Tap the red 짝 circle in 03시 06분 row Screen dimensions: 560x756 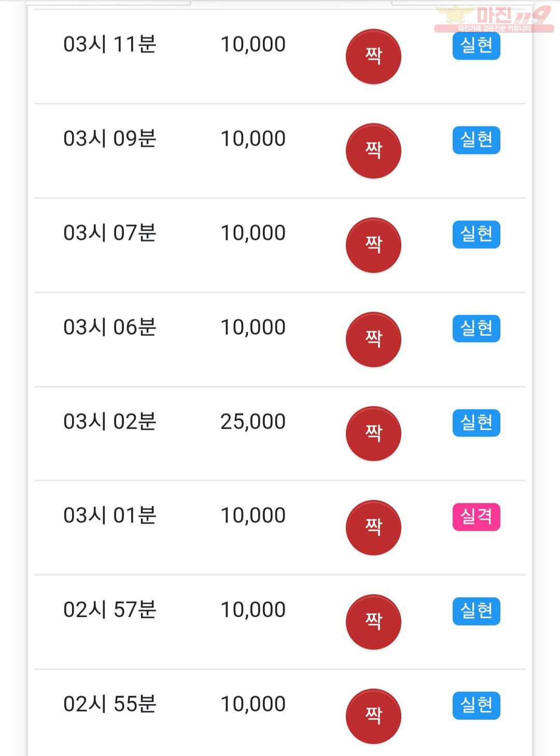pyautogui.click(x=373, y=339)
